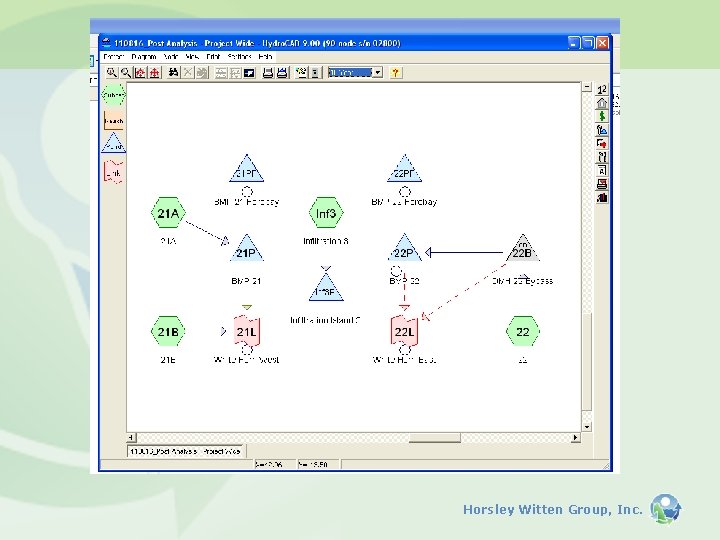
Task: Close the HydroCAD window
Action: [602, 43]
